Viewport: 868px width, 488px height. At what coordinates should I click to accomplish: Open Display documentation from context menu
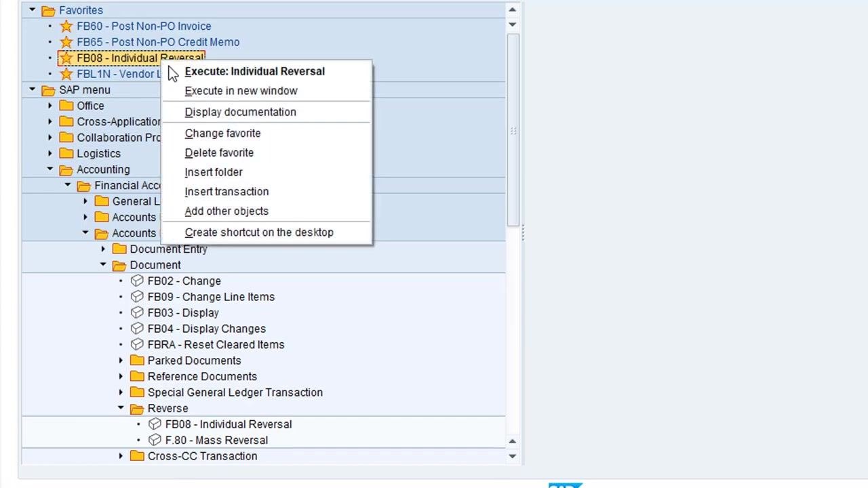tap(240, 112)
